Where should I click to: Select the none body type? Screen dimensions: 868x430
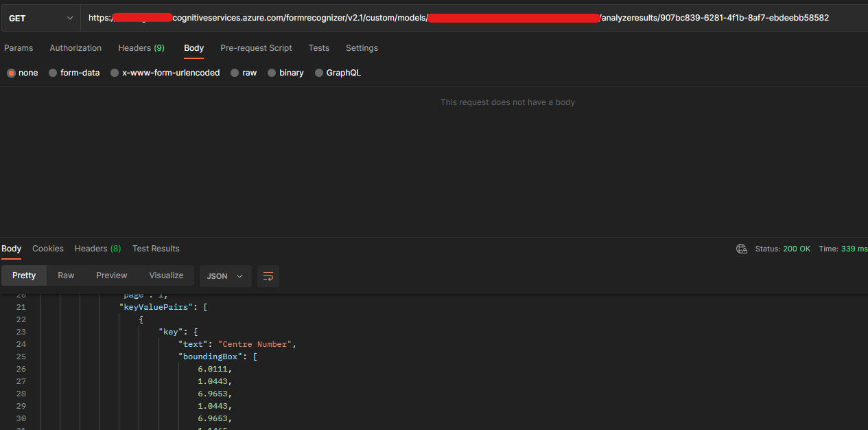click(x=23, y=73)
